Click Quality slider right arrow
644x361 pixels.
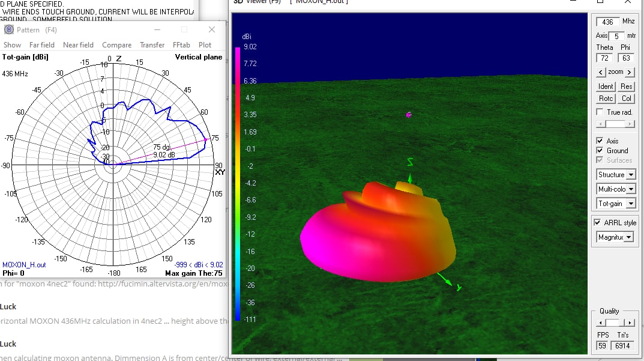coord(631,323)
